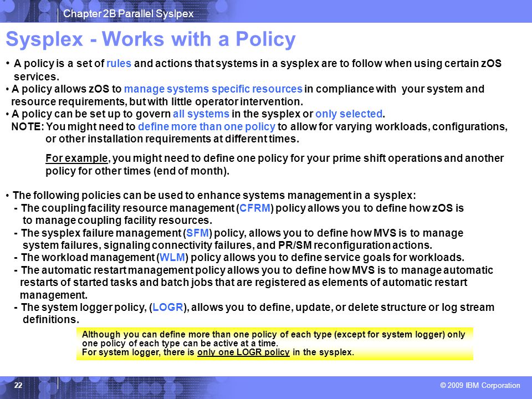Click the blue acronym 'LOGR' in parentheses
The image size is (532, 399).
167,308
